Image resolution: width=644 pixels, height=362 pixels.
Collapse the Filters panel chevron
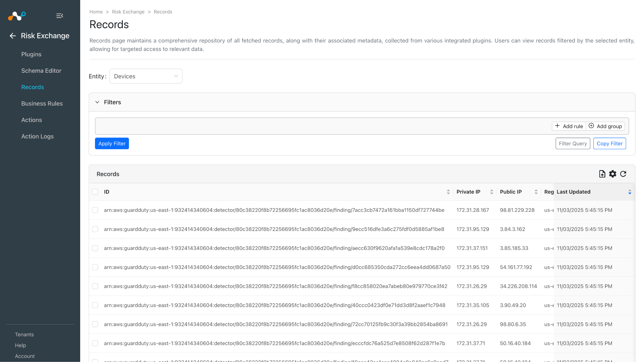coord(97,102)
